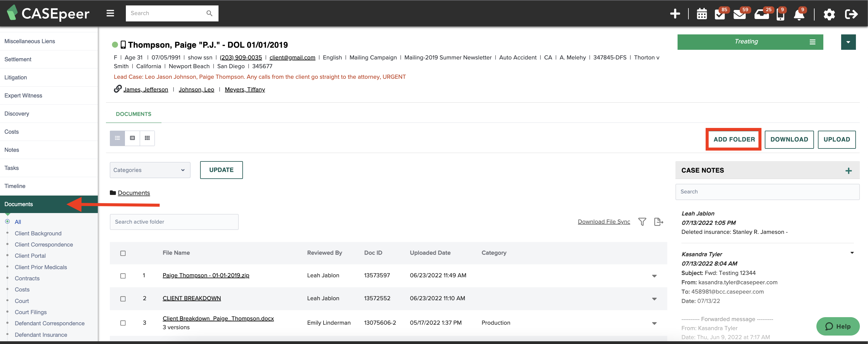Click the search active folder input field

pyautogui.click(x=174, y=221)
